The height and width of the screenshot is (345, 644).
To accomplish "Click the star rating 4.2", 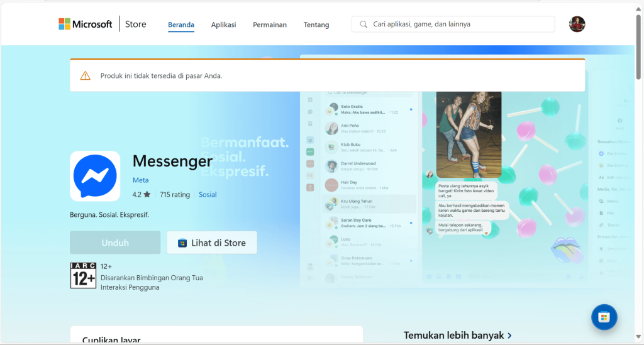I will (x=142, y=195).
